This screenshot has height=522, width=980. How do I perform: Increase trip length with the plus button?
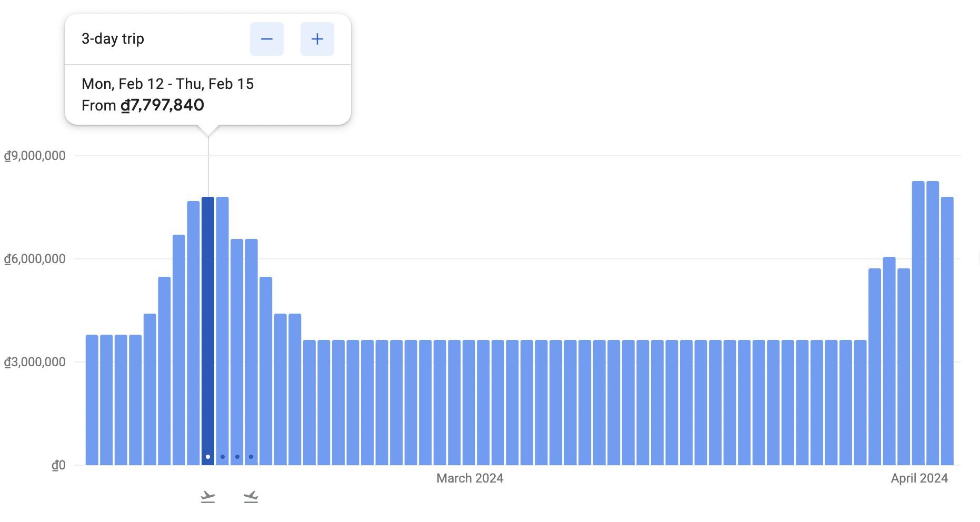point(317,39)
